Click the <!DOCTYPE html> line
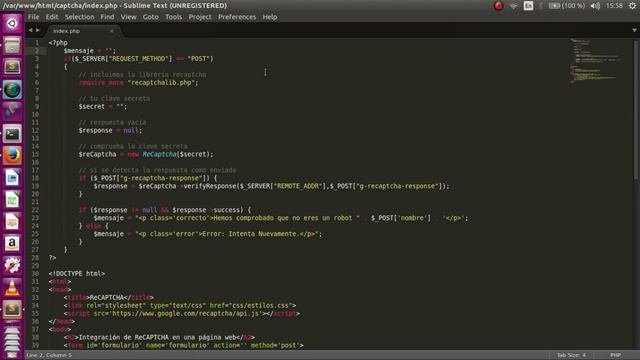Image resolution: width=640 pixels, height=360 pixels. tap(77, 273)
